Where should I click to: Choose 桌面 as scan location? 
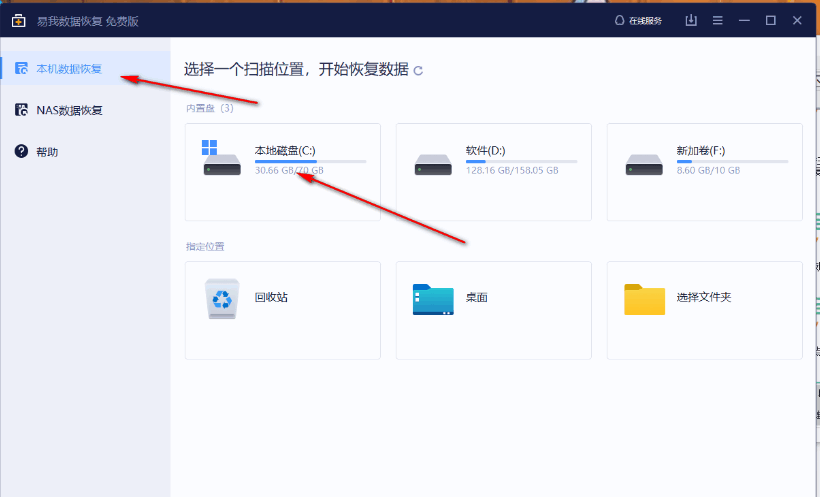point(494,310)
